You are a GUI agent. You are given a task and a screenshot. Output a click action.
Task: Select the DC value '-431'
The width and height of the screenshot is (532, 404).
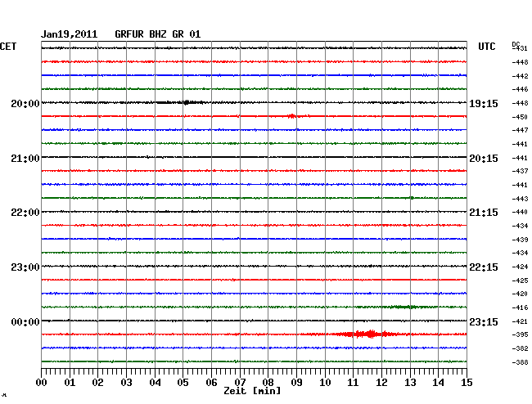[x=521, y=48]
